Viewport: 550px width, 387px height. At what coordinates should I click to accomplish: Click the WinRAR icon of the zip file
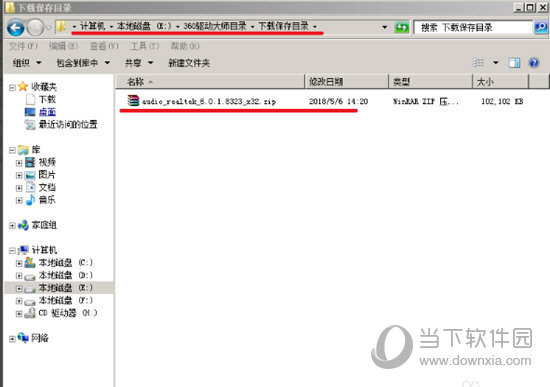coord(133,101)
